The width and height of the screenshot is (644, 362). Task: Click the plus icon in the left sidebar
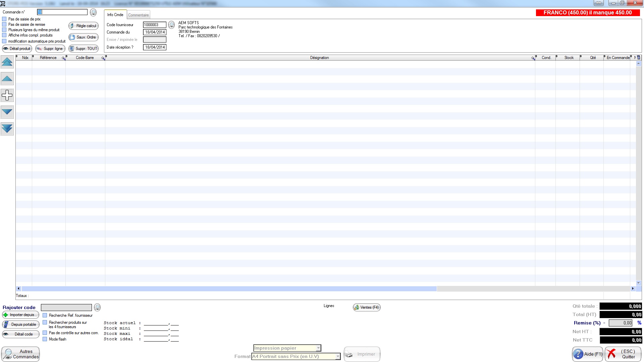tap(7, 95)
